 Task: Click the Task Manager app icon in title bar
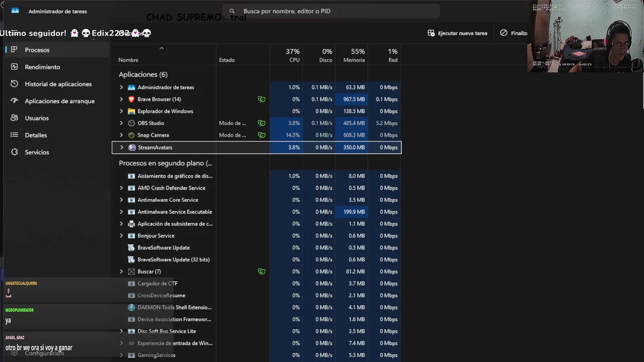pos(15,11)
